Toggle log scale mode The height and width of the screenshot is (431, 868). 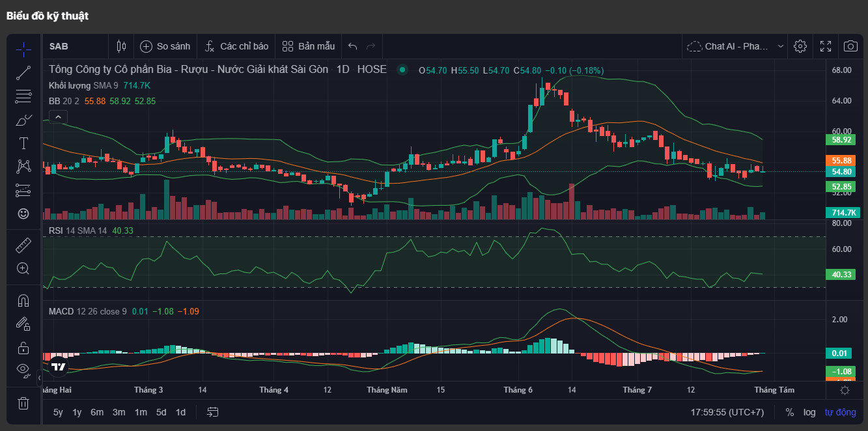[809, 412]
